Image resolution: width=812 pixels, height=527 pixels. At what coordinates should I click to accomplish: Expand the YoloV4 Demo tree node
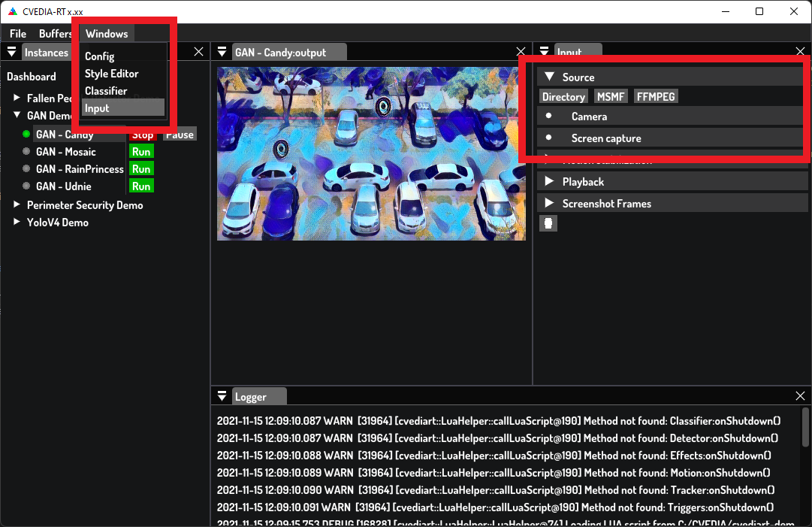pyautogui.click(x=17, y=222)
